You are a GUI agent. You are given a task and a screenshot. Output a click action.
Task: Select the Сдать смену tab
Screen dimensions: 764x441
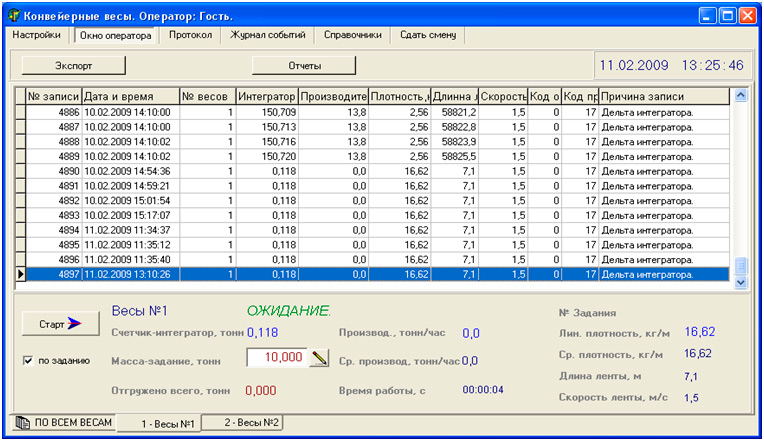(x=428, y=35)
